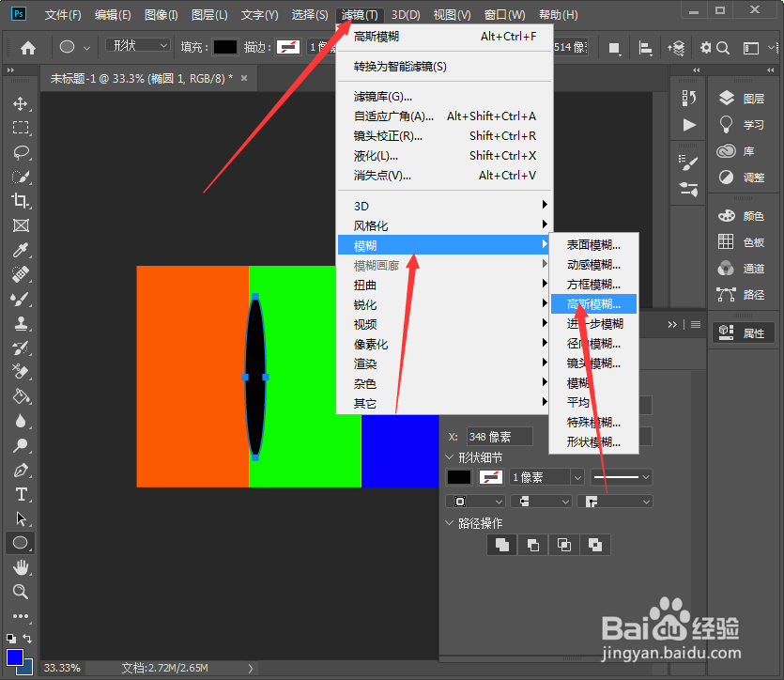Select the Spot Healing Brush tool

(21, 274)
